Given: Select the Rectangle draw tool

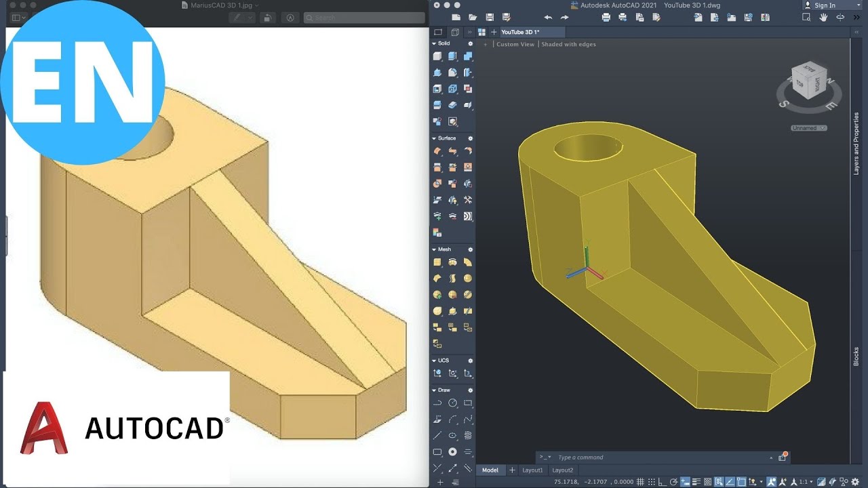Looking at the screenshot, I should [467, 403].
